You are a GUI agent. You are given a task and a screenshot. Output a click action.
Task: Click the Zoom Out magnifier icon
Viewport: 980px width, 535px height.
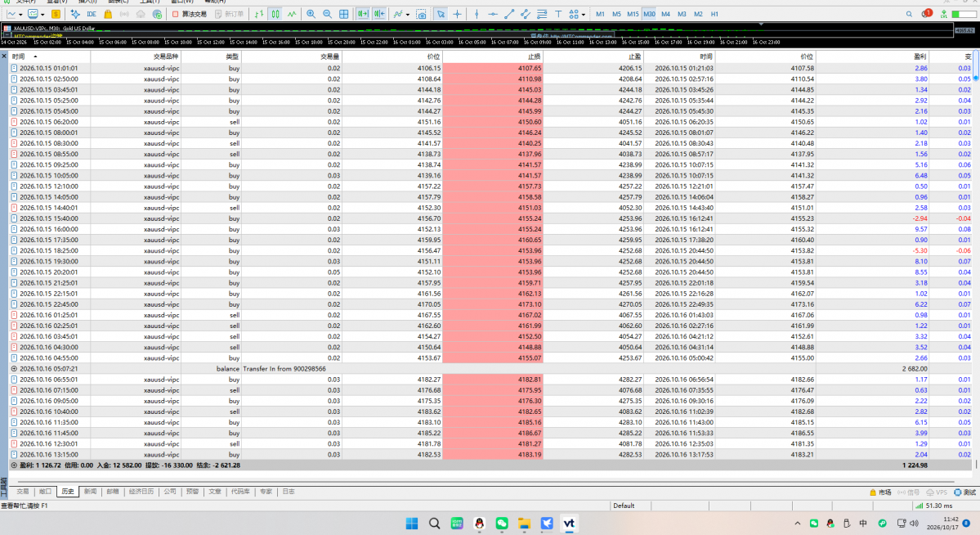coord(327,14)
